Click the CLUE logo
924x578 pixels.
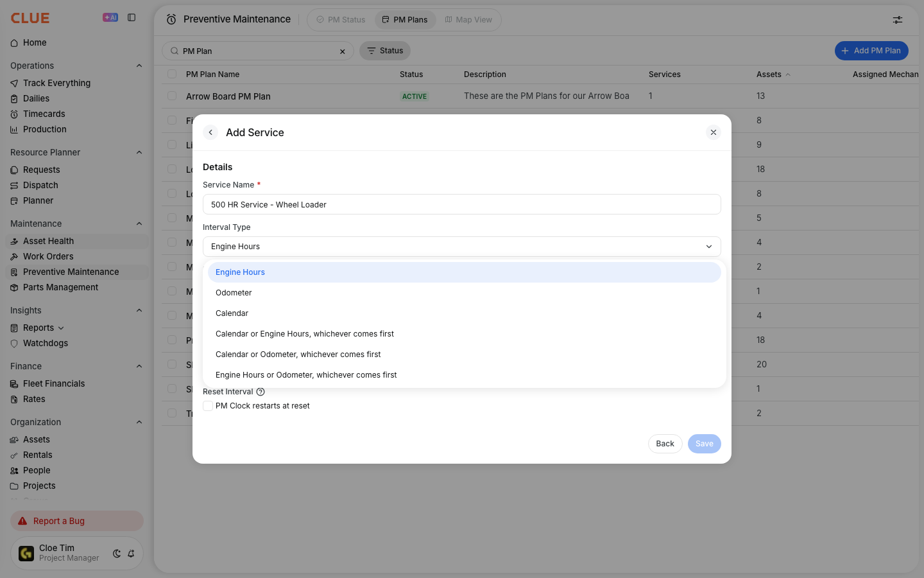(x=30, y=18)
